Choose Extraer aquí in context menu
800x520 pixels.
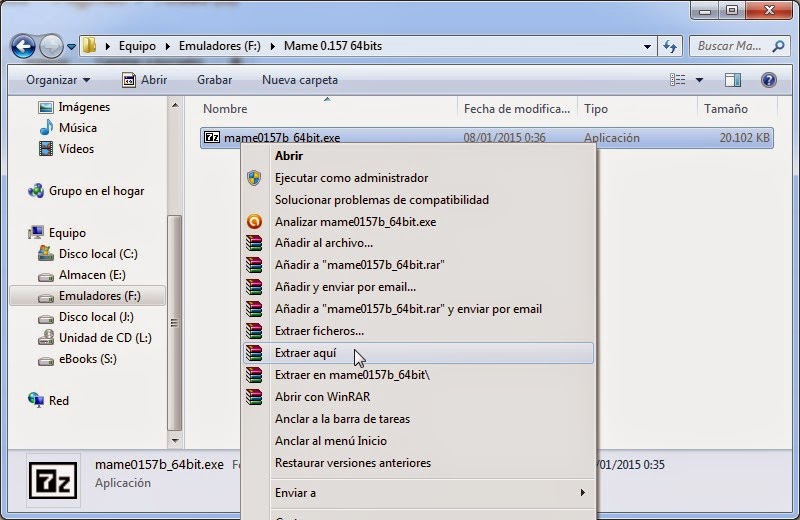coord(418,353)
